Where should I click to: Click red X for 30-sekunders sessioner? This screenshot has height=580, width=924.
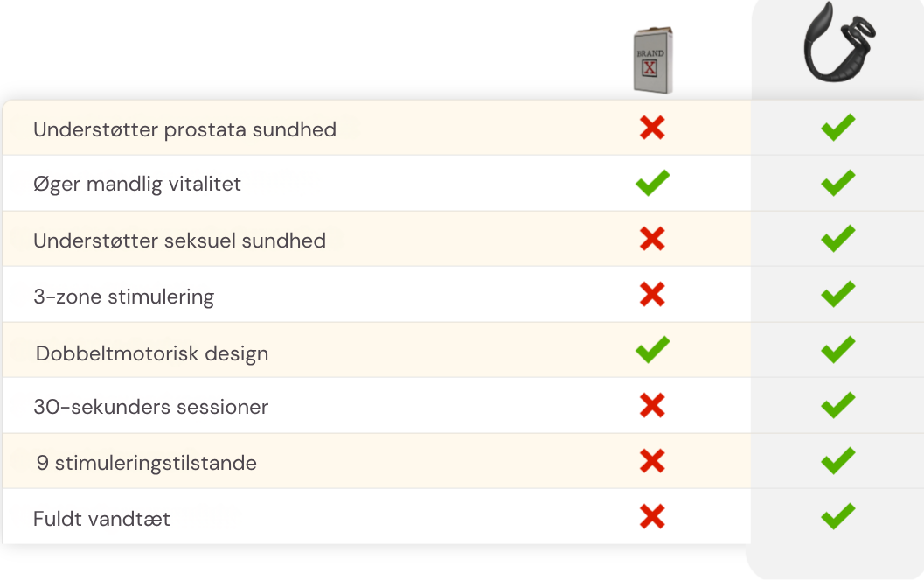pyautogui.click(x=652, y=406)
